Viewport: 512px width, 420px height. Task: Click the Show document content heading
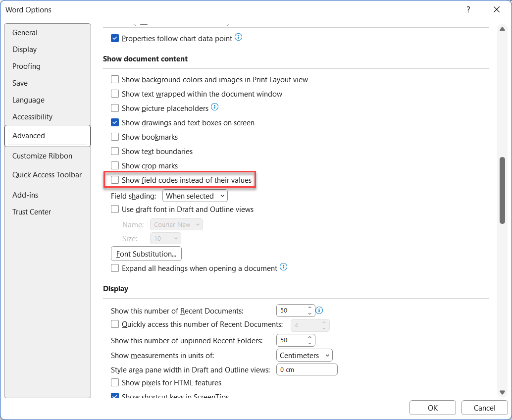click(x=145, y=59)
